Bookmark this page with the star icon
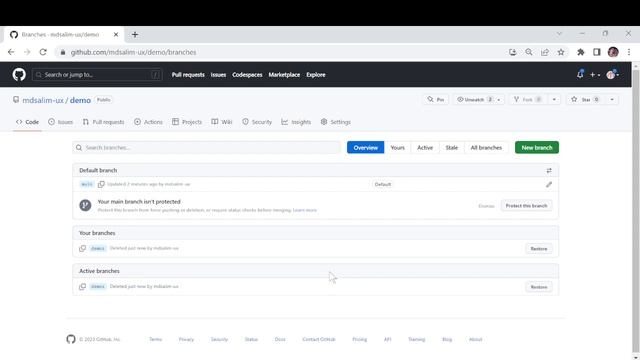Viewport: 640px width, 360px height. pyautogui.click(x=561, y=52)
